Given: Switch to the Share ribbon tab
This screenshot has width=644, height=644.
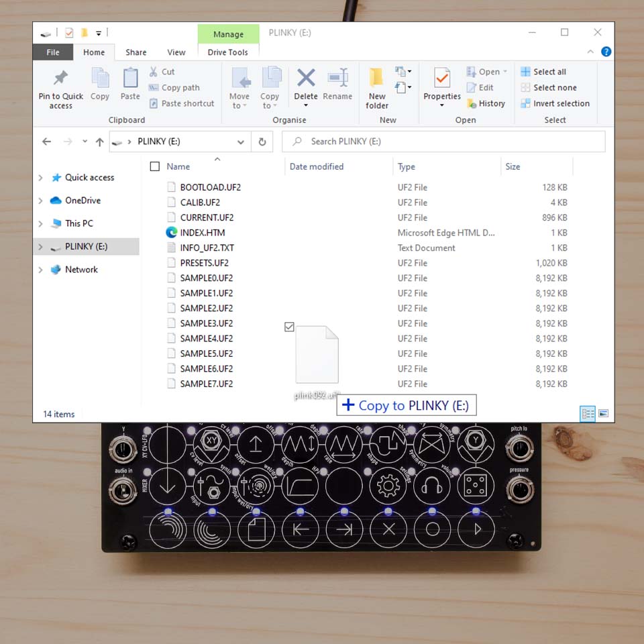Looking at the screenshot, I should pos(136,52).
